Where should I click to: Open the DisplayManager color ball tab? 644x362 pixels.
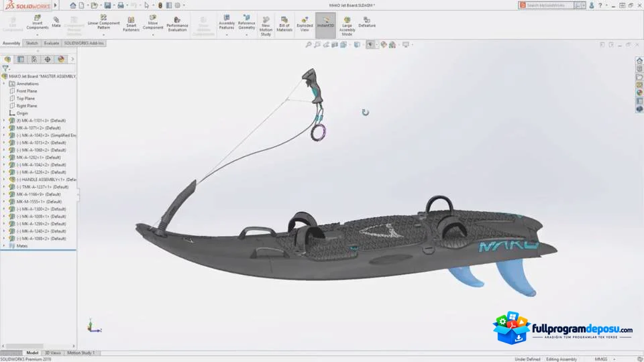(x=61, y=59)
